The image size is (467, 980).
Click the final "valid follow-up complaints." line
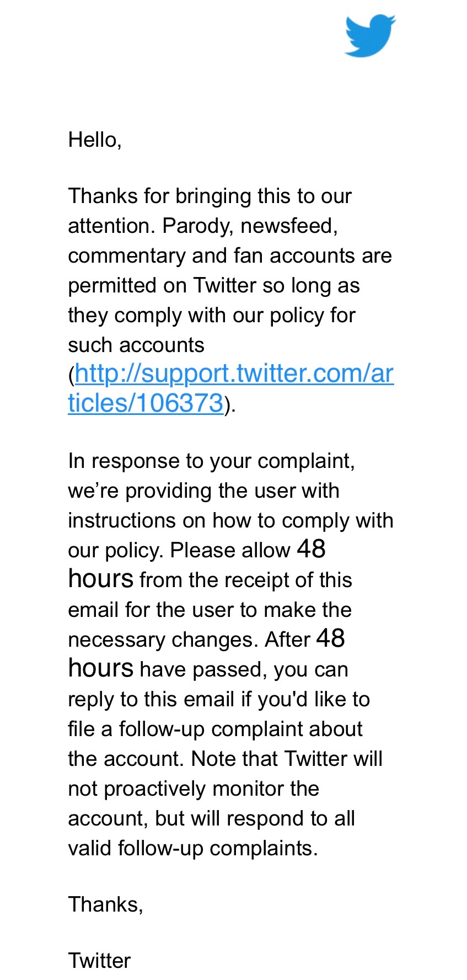(192, 849)
